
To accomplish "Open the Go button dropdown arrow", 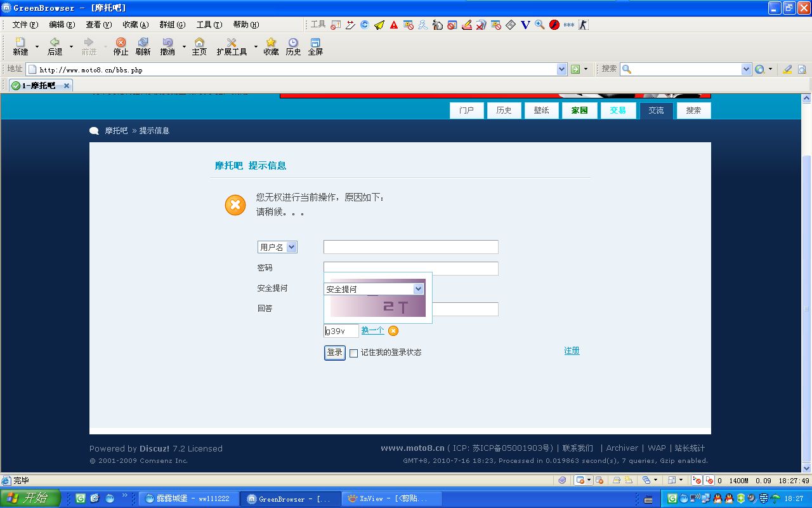I will pyautogui.click(x=586, y=69).
